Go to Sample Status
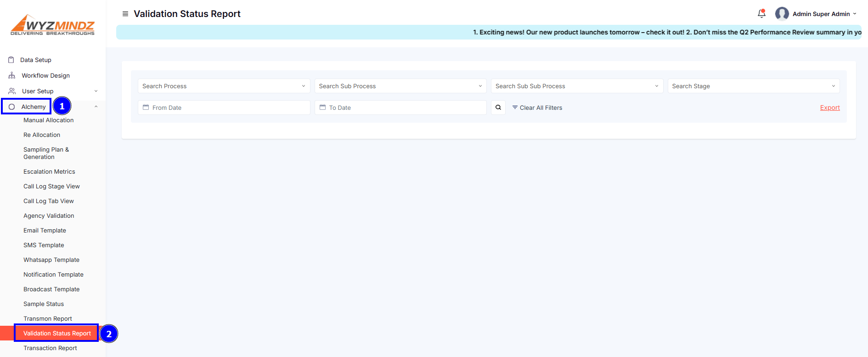 (44, 304)
